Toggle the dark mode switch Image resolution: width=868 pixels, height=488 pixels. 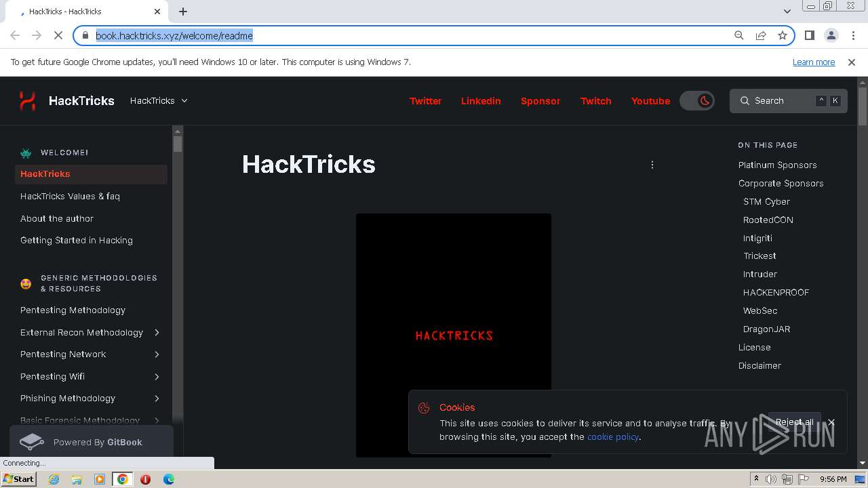point(697,101)
